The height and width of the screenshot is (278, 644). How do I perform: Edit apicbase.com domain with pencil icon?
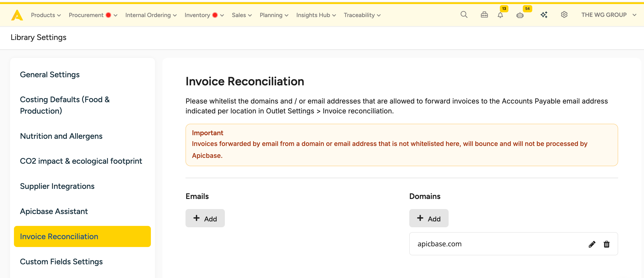tap(592, 244)
